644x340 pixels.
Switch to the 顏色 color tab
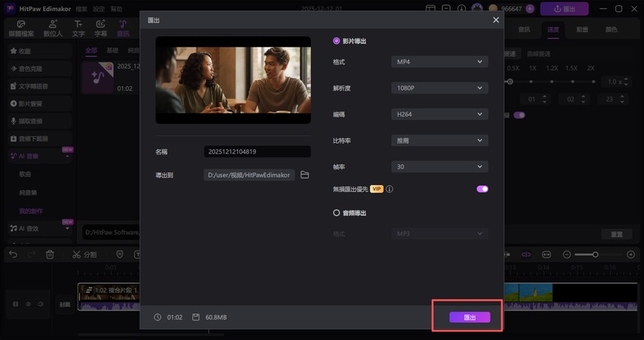pos(611,29)
